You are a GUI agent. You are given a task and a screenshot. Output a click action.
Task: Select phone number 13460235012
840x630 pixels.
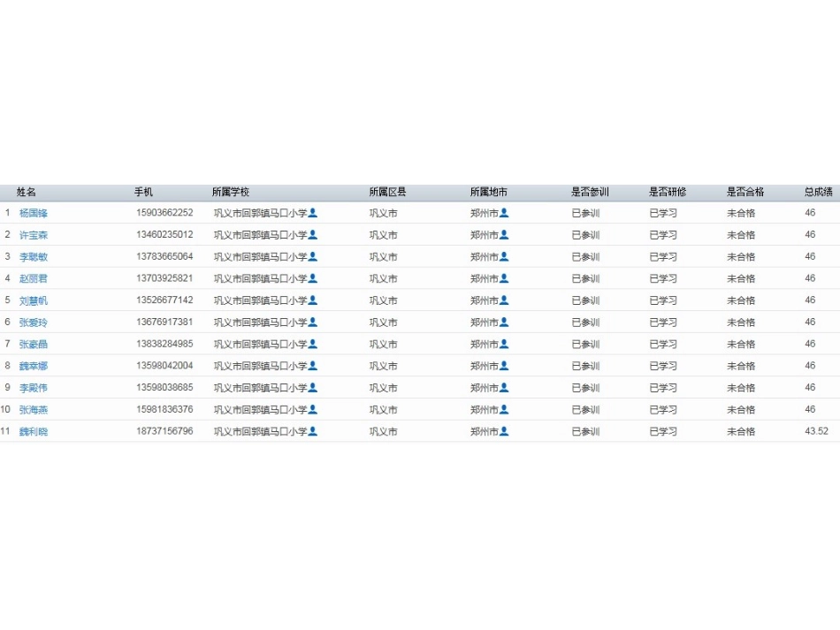164,234
